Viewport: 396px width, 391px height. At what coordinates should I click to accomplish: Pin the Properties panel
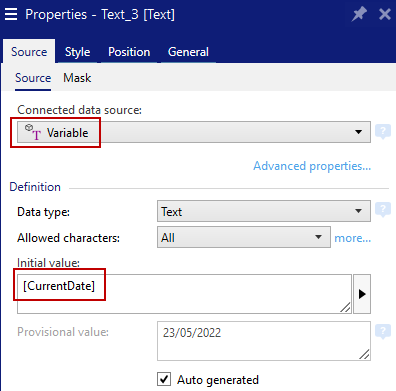(359, 14)
